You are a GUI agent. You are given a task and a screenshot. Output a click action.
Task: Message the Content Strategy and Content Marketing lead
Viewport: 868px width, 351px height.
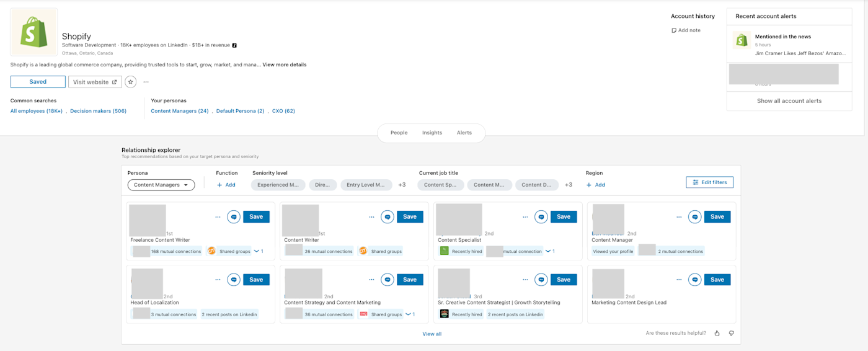tap(387, 280)
